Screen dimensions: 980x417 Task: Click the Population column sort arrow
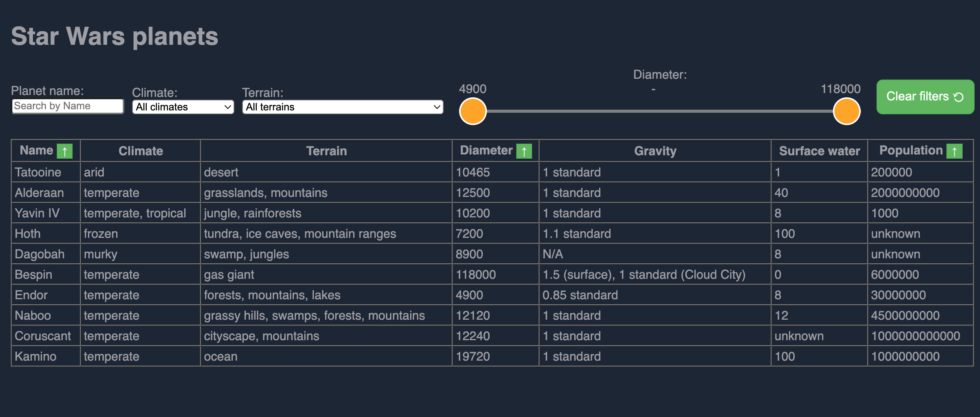pyautogui.click(x=954, y=151)
